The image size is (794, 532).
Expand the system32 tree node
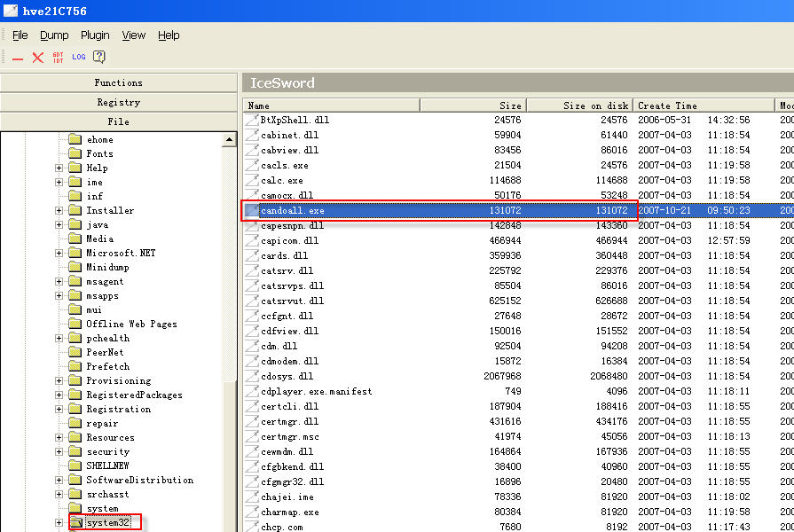59,523
